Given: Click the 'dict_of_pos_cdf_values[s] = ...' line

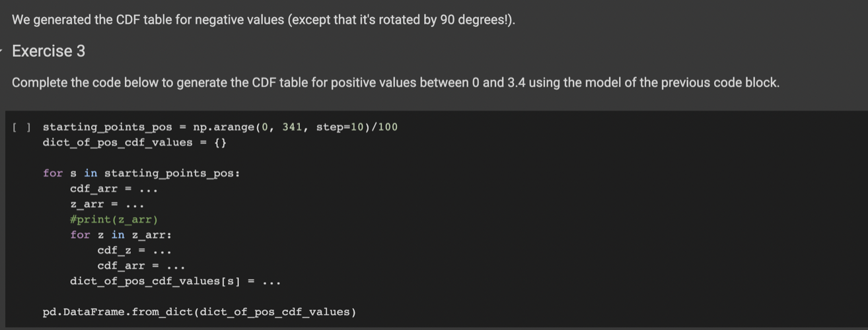Looking at the screenshot, I should coord(176,282).
